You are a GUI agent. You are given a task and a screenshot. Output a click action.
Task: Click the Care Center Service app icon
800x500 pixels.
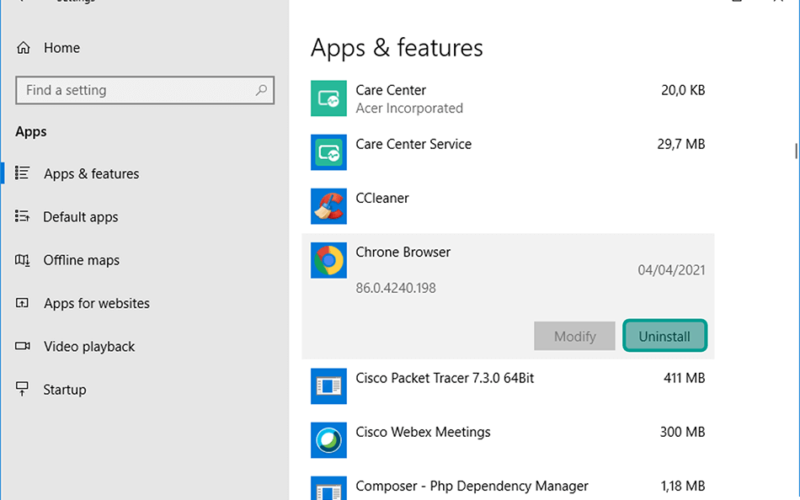pos(329,153)
